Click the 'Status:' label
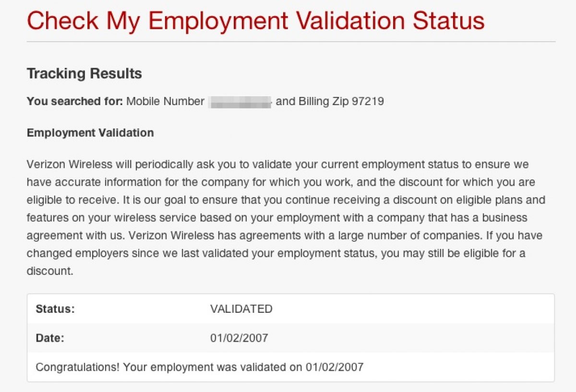This screenshot has width=576, height=392. click(55, 309)
